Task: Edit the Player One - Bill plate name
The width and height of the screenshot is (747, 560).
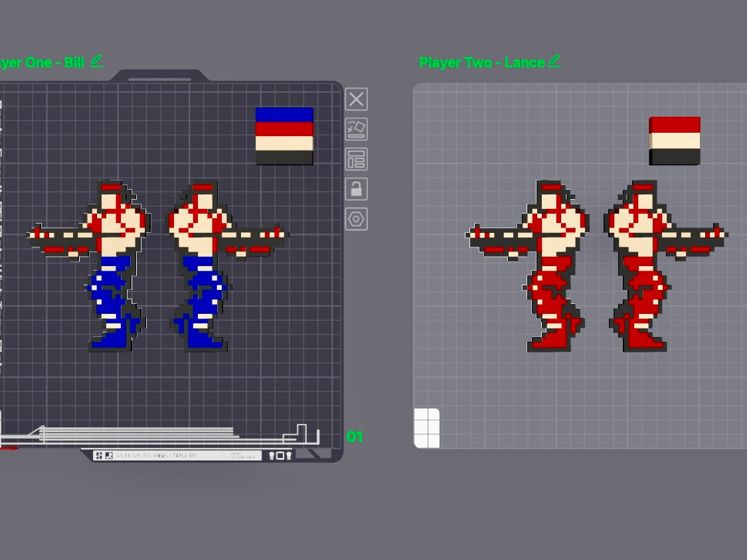Action: point(96,61)
